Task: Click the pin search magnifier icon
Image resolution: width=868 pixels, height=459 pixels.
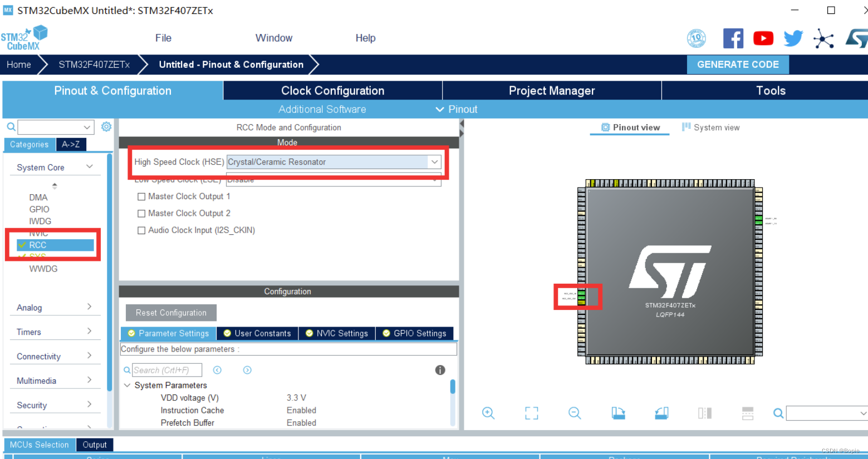Action: pos(778,413)
